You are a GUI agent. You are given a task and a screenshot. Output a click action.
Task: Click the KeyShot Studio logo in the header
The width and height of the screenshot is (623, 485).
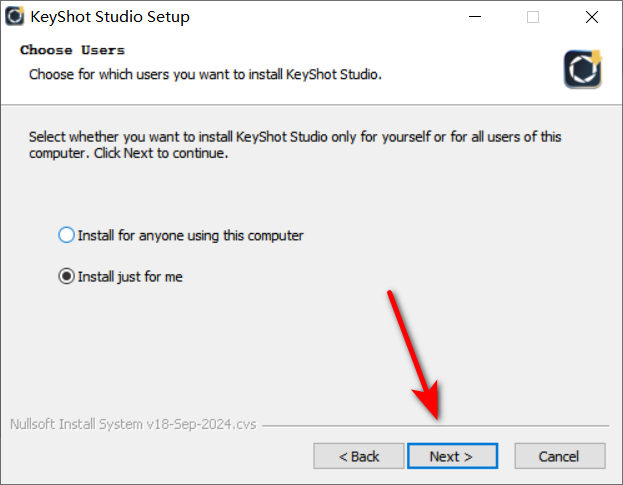[x=583, y=69]
